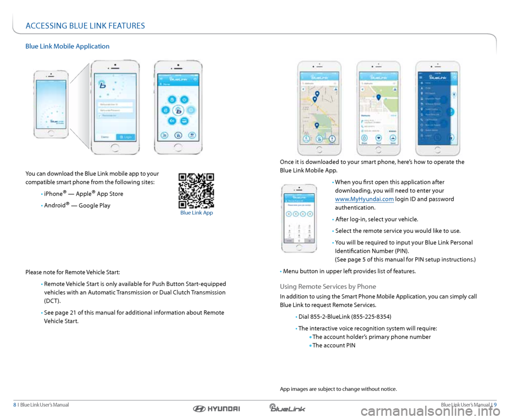This screenshot has width=509, height=420.
Task: Tap the hamburger menu icon on side-menu phone
Action: 420,77
